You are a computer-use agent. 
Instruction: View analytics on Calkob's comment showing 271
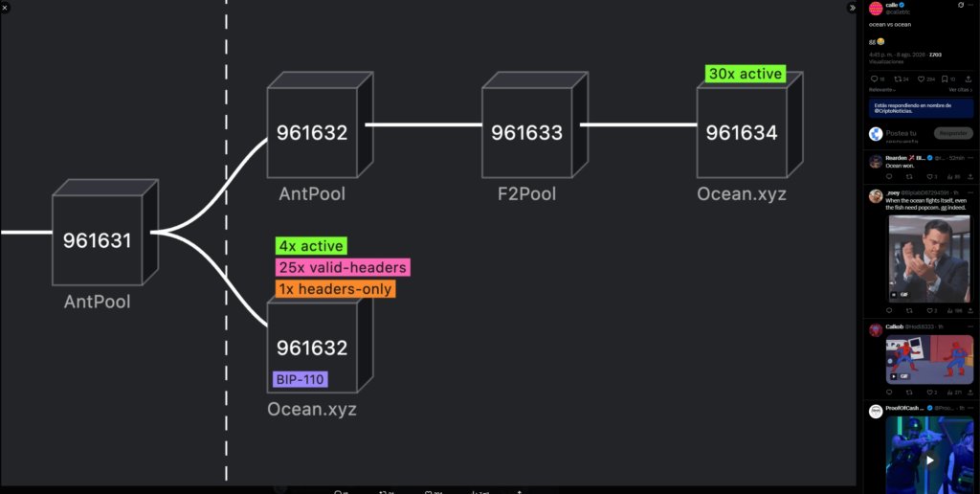point(954,393)
